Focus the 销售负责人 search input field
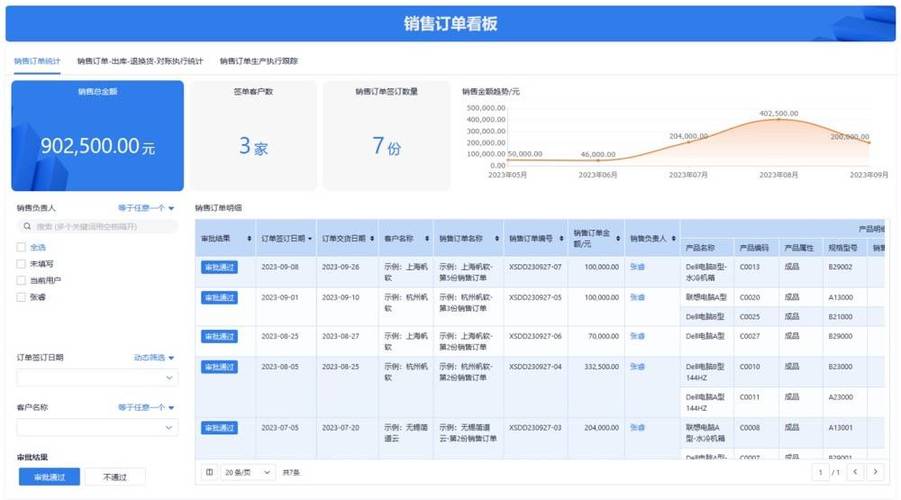Screen dimensions: 901x500 pyautogui.click(x=97, y=226)
